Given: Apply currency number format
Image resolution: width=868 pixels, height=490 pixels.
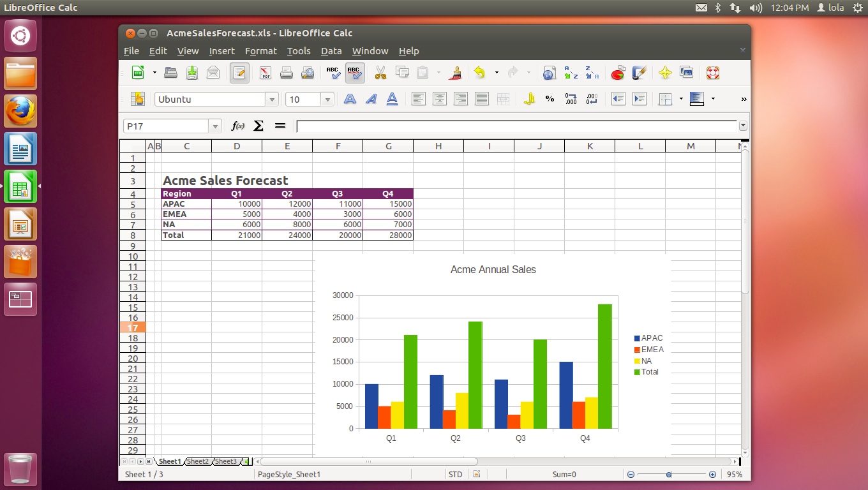Looking at the screenshot, I should 528,99.
